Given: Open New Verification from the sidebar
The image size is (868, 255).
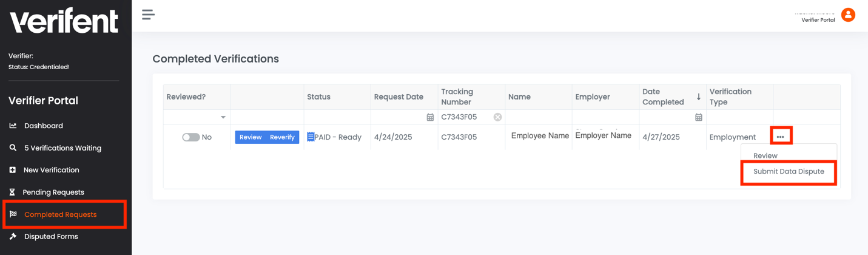Looking at the screenshot, I should coord(52,170).
